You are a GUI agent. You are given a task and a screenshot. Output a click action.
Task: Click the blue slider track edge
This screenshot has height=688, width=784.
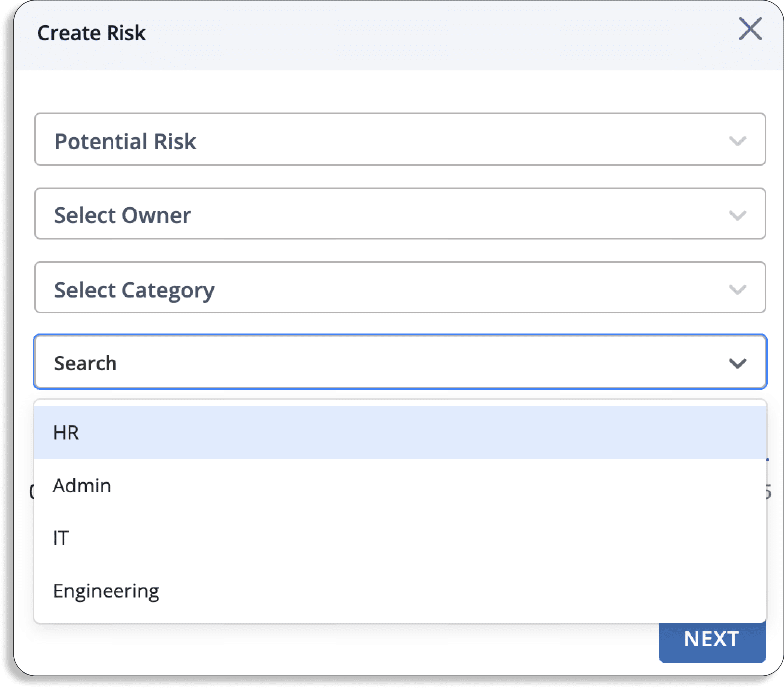tap(768, 460)
